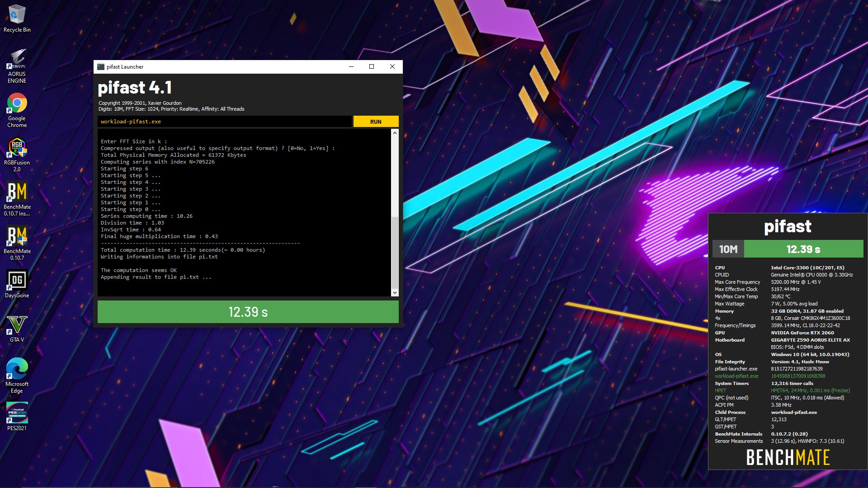Click 'Intel Core-3300 (10C/20T, ES)' CPU value
This screenshot has width=868, height=488.
807,267
